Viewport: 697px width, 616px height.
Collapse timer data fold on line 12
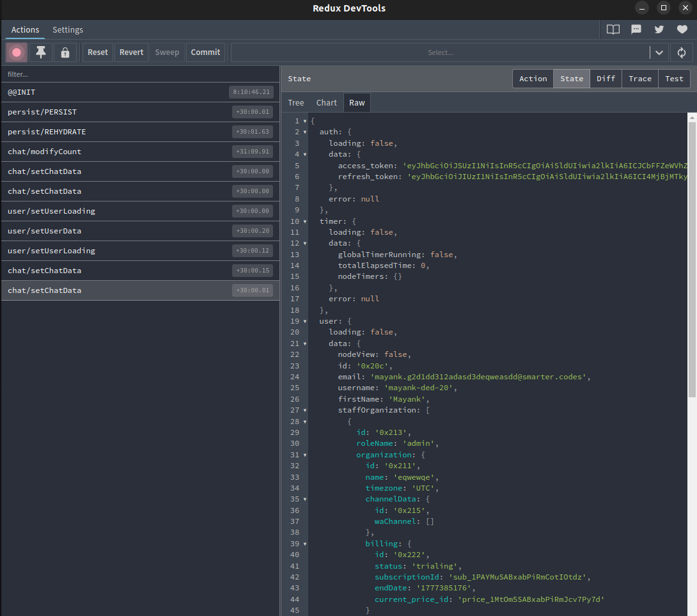305,243
